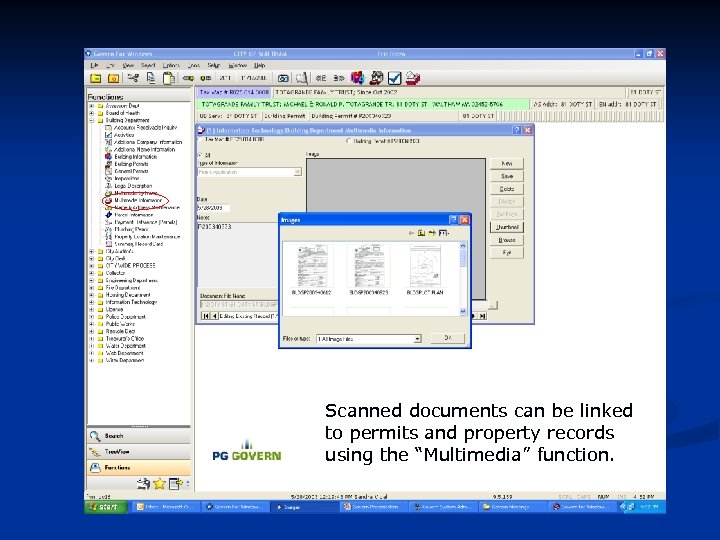Click the magnifier-over-page toolbar icon

[x=302, y=79]
